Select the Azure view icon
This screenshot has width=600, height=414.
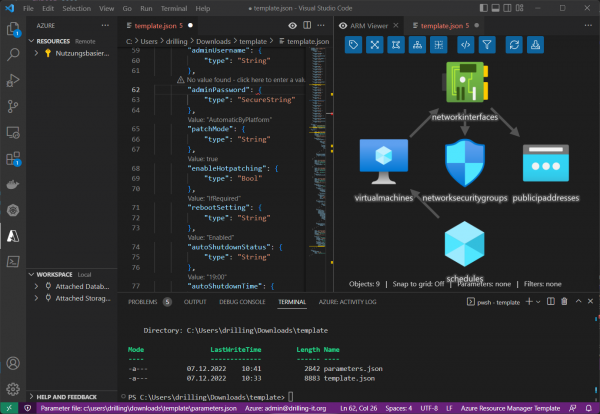[x=13, y=236]
